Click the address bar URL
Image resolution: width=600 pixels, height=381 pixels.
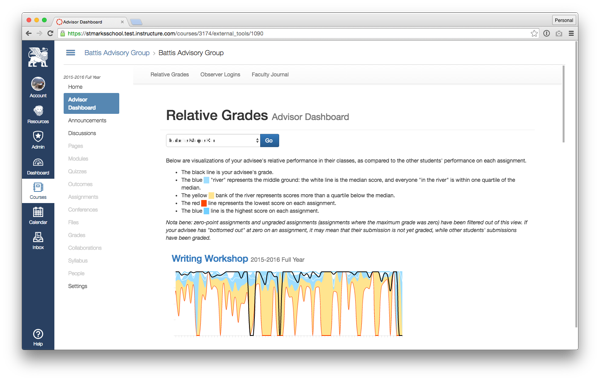click(x=165, y=33)
